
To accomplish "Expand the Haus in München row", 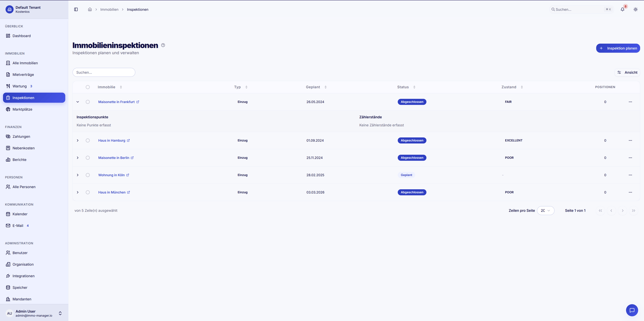I will tap(78, 192).
